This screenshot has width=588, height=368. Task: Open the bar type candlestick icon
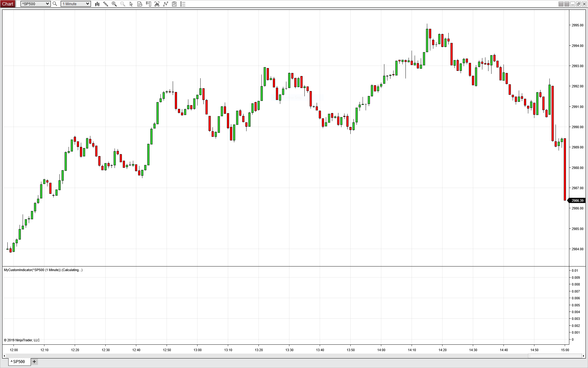pyautogui.click(x=97, y=4)
